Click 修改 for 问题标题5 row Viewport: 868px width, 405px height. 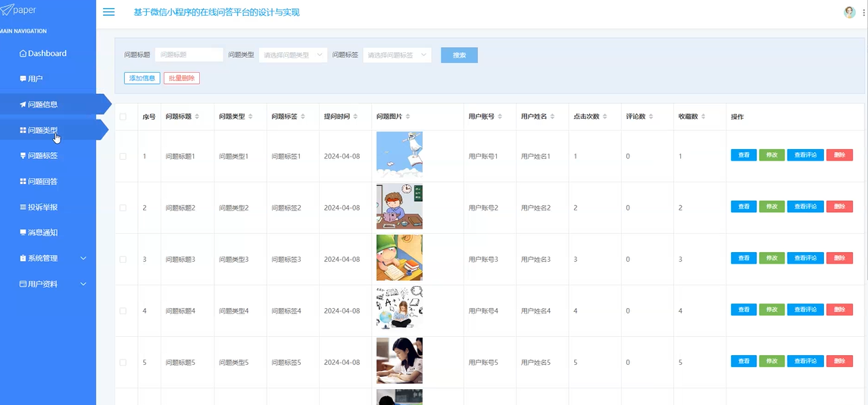click(772, 361)
